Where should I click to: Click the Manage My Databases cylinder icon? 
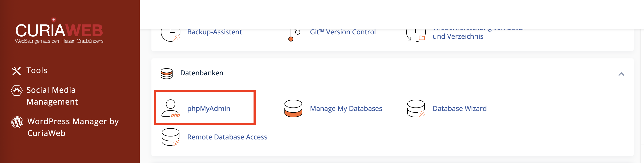tap(293, 108)
